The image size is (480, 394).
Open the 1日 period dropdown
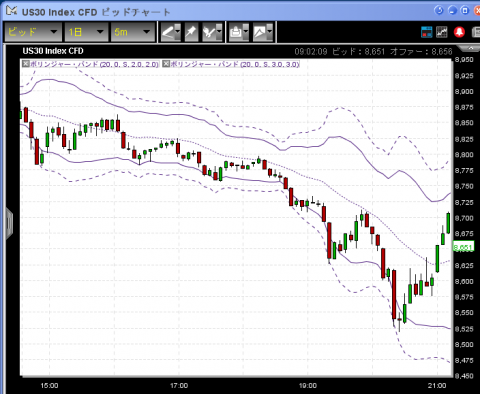pos(86,32)
